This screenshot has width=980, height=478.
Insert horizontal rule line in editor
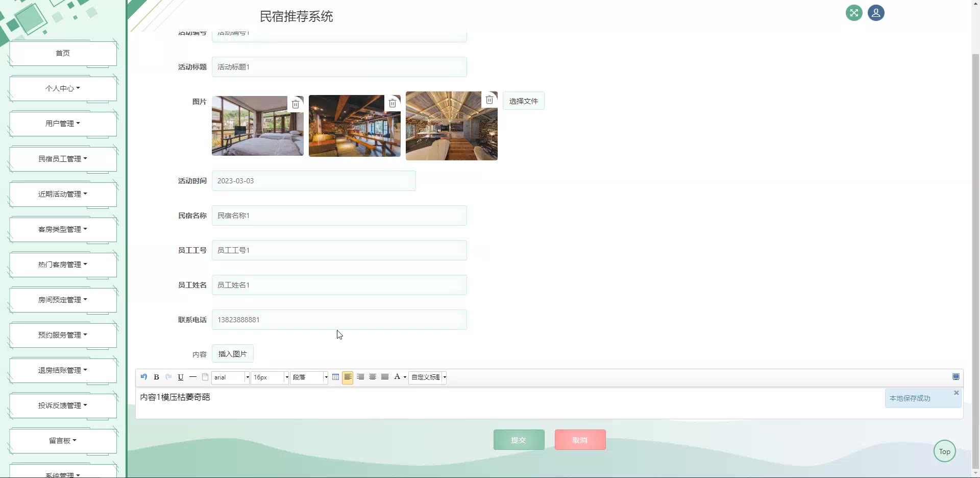pos(193,377)
